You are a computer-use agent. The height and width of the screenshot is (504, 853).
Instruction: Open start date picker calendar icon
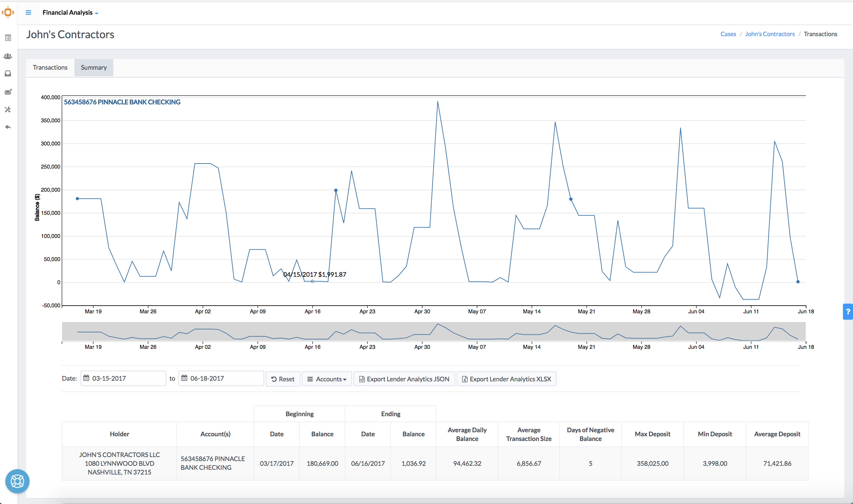(x=87, y=378)
